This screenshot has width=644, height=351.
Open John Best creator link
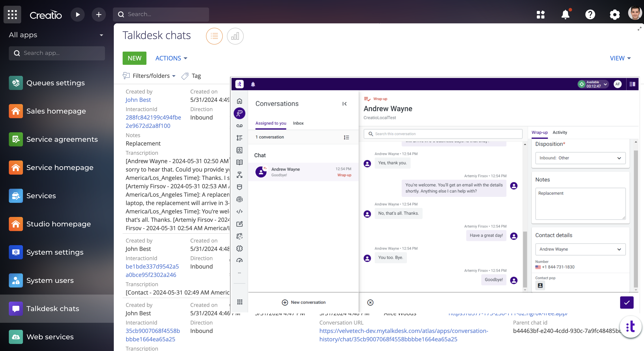138,100
